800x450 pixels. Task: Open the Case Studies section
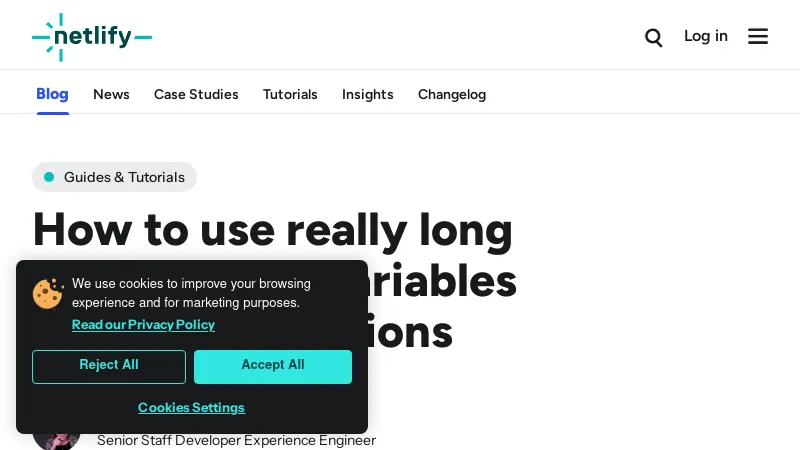click(x=196, y=94)
